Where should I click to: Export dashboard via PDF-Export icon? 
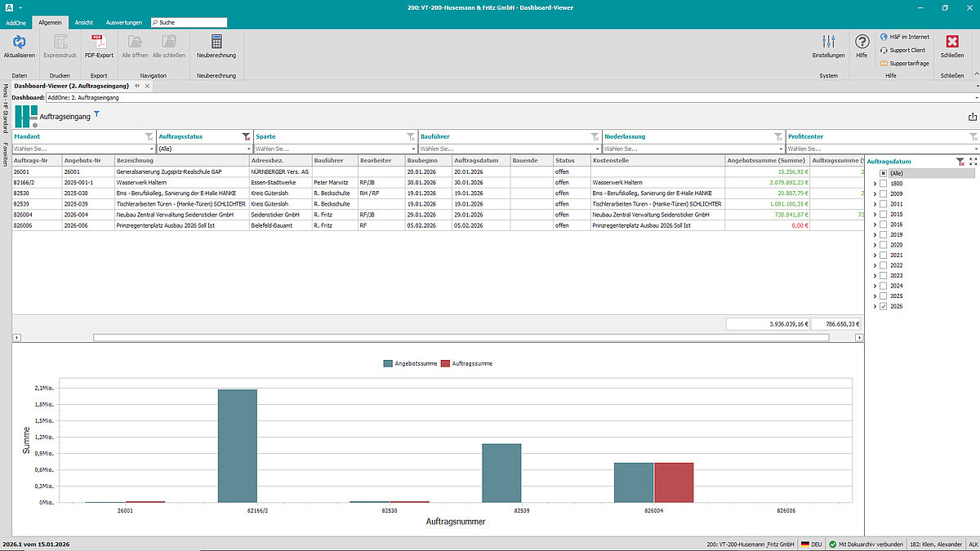(x=99, y=42)
